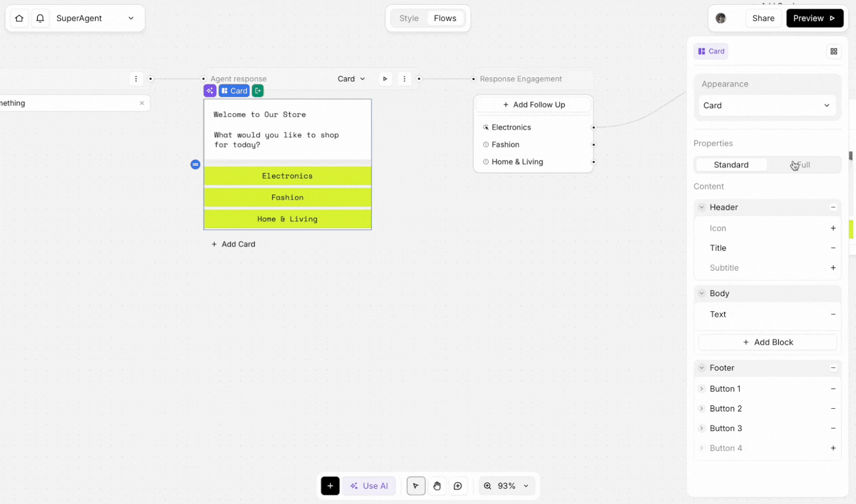Screen dimensions: 856x504
Task: Click the add comment icon in bottom toolbar
Action: (458, 486)
